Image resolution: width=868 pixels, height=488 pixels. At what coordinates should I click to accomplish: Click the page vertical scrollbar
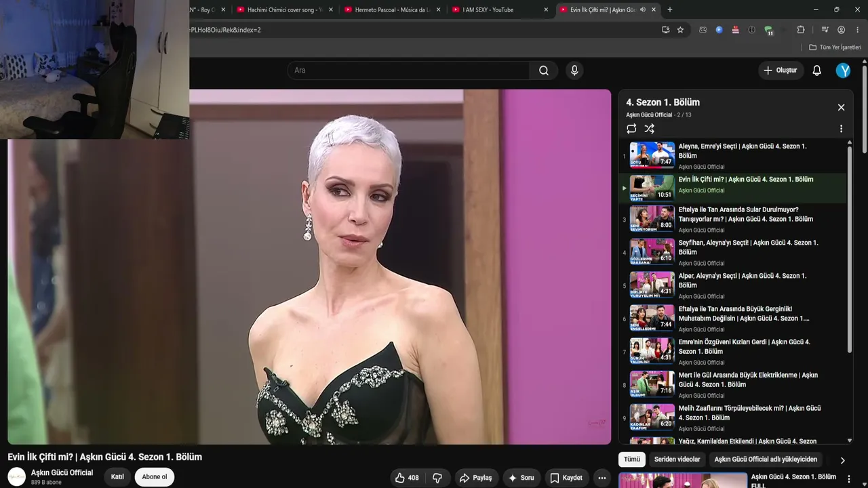(x=865, y=108)
